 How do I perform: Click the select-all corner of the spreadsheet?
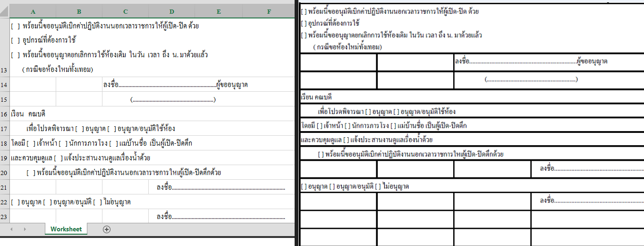pos(5,11)
